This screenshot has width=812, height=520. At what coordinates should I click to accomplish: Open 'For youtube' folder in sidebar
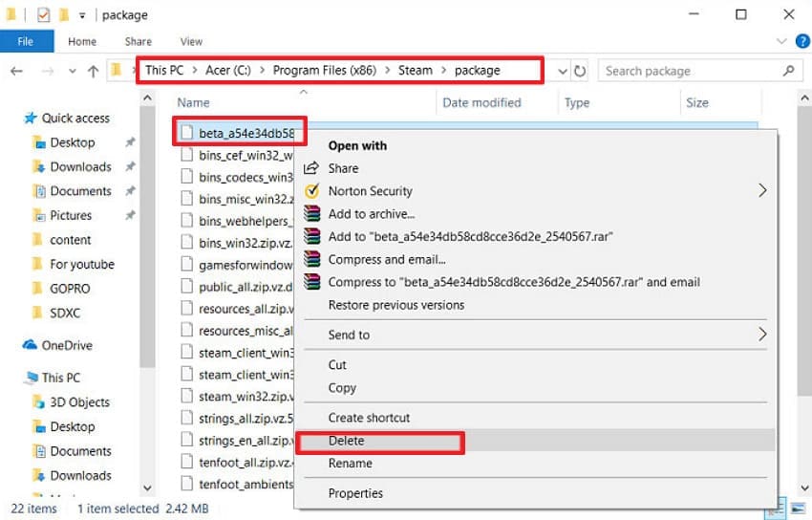82,264
